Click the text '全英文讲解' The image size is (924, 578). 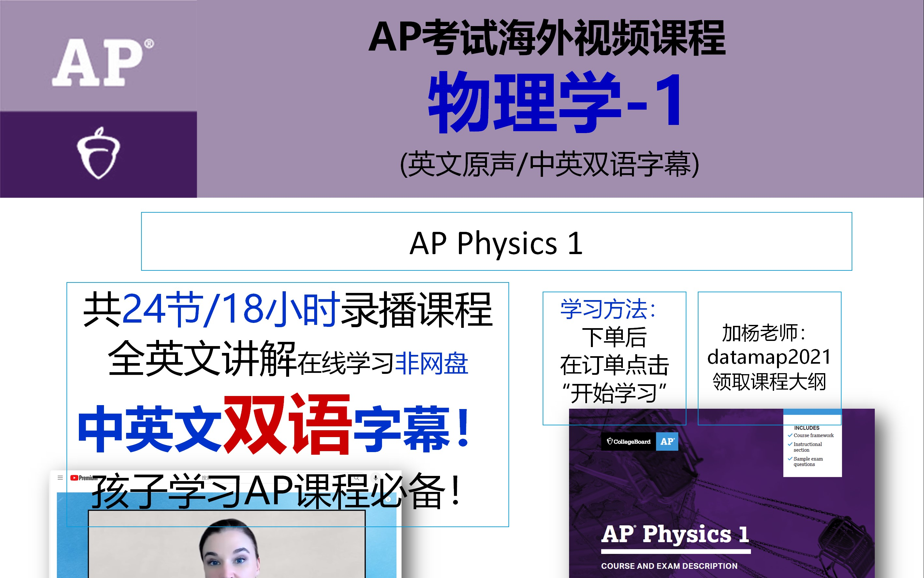202,358
